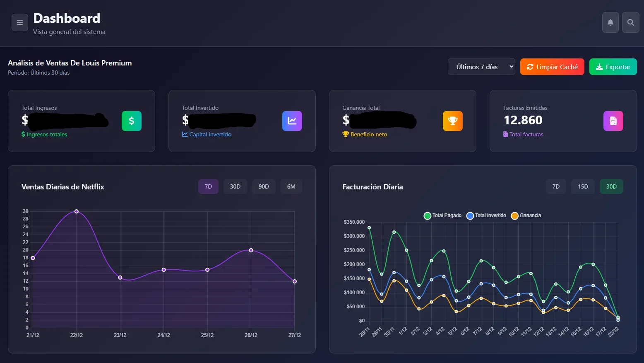Toggle the Ganancia legend series
The width and height of the screenshot is (644, 363).
point(526,215)
